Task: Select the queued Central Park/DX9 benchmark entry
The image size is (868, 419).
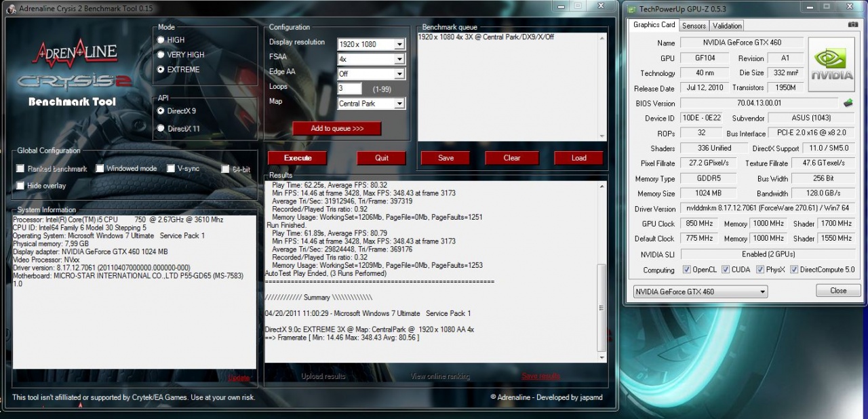Action: click(486, 37)
